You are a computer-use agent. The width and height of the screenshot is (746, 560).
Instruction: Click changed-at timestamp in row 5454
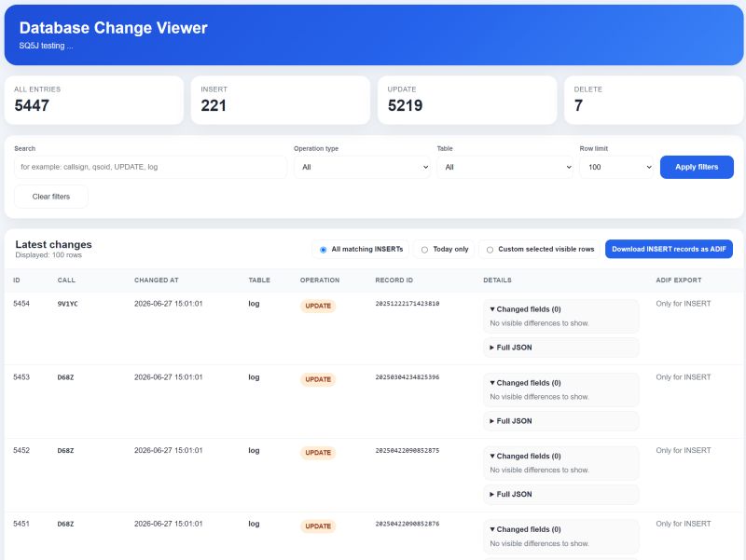[x=169, y=303]
